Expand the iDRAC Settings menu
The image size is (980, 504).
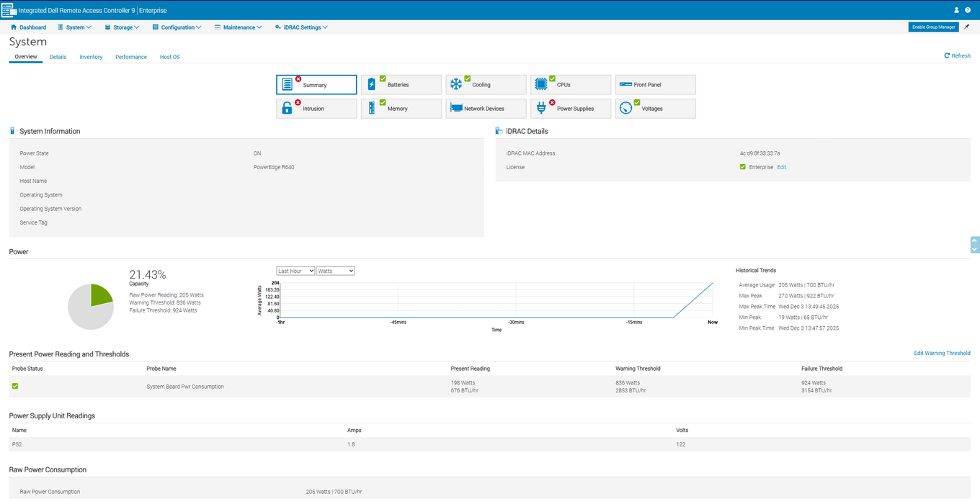(301, 27)
